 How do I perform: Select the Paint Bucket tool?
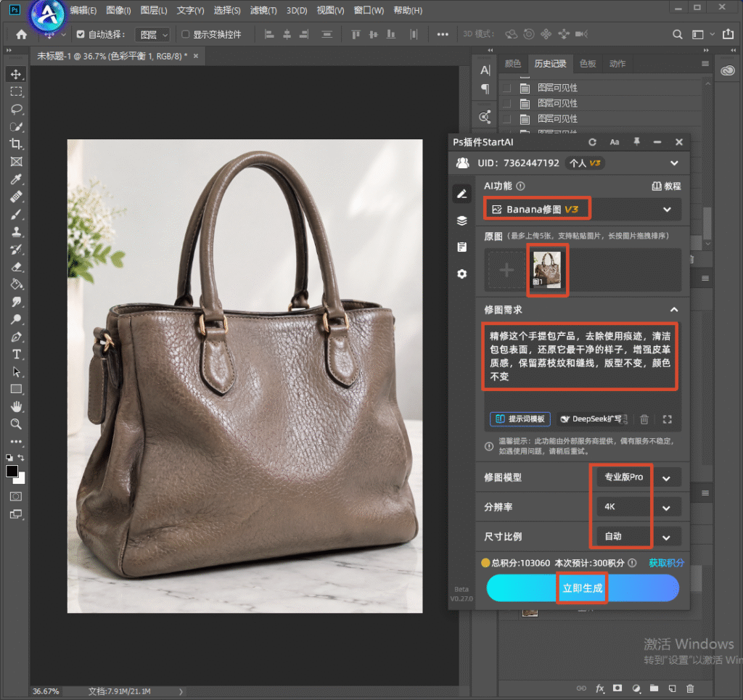click(16, 284)
